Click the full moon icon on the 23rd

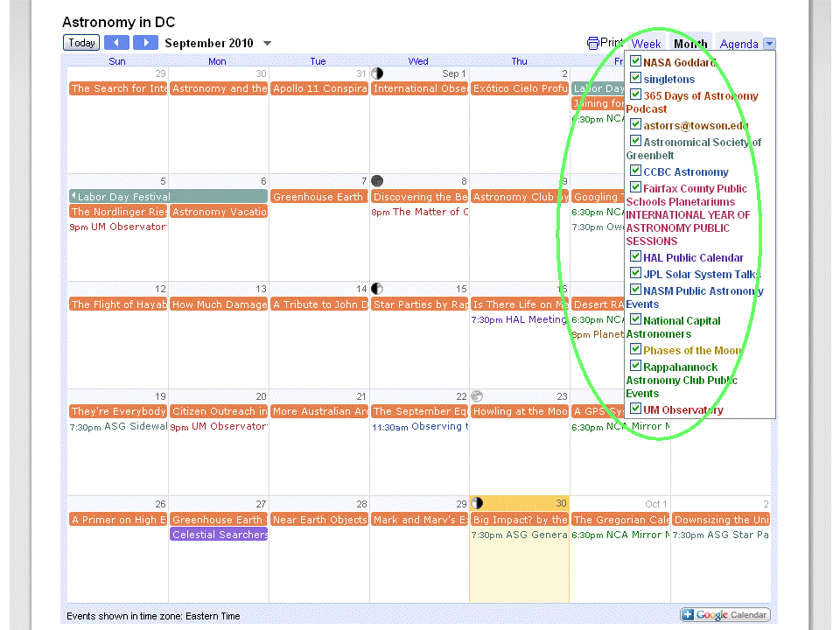(x=477, y=396)
